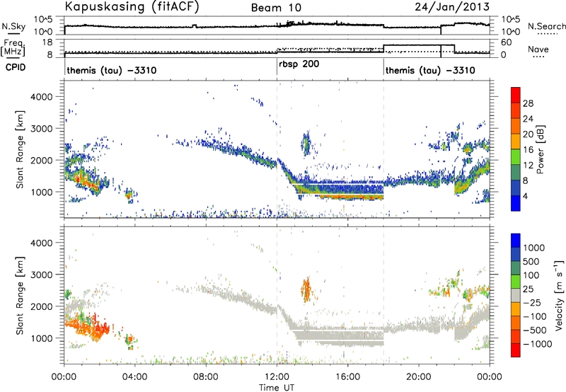Click the Velocity [m s-1] colorbar title
Viewport: 566px width, 392px height.
(x=559, y=295)
